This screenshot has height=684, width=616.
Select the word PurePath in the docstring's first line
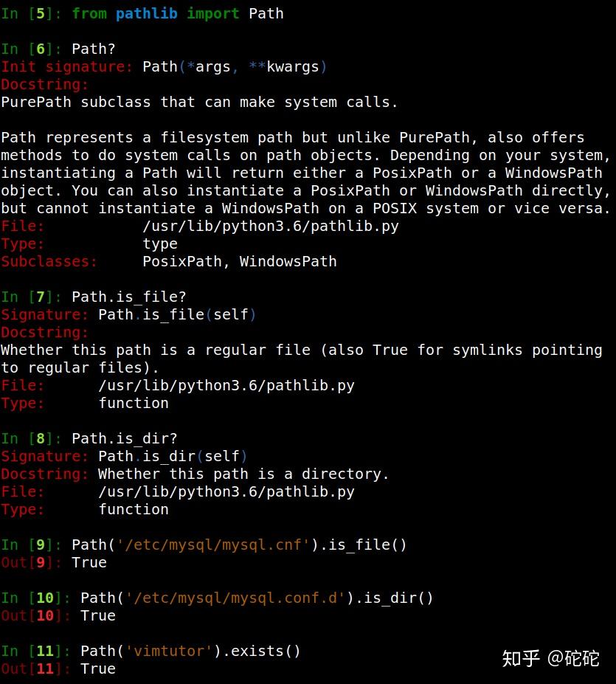pyautogui.click(x=36, y=103)
